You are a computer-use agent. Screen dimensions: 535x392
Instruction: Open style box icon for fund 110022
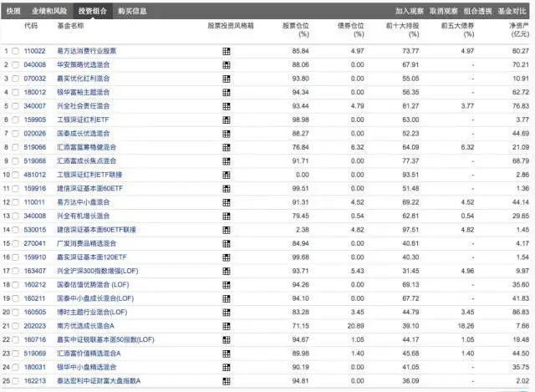pos(227,52)
